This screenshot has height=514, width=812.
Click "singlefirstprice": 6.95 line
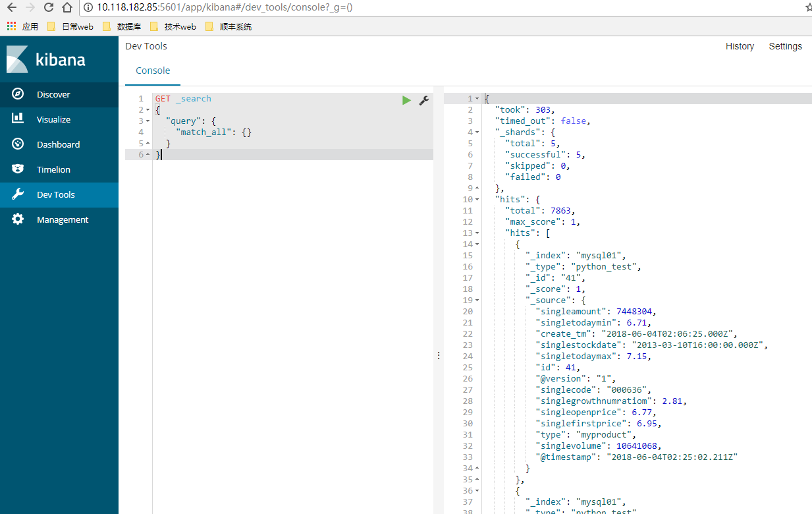click(599, 423)
